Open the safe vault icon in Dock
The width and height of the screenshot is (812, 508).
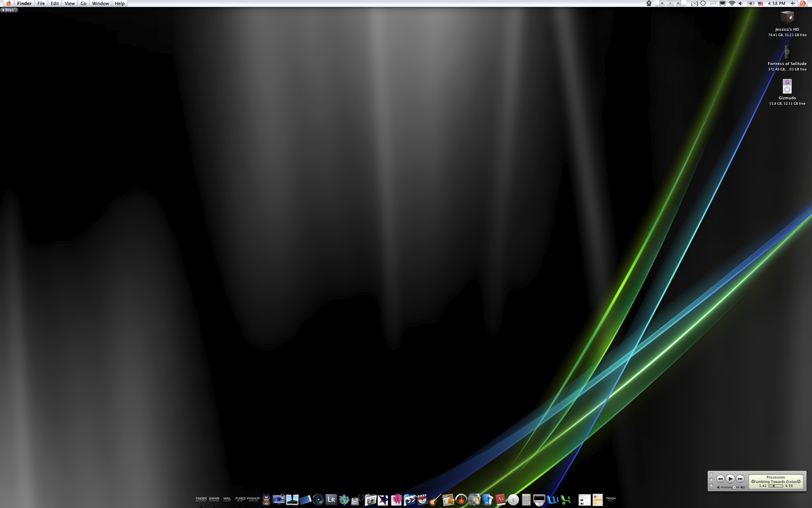(x=474, y=500)
